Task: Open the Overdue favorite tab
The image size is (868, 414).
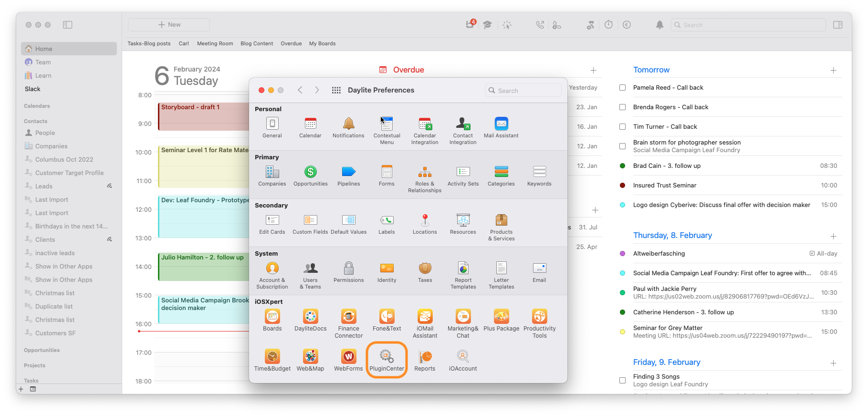Action: click(x=291, y=43)
